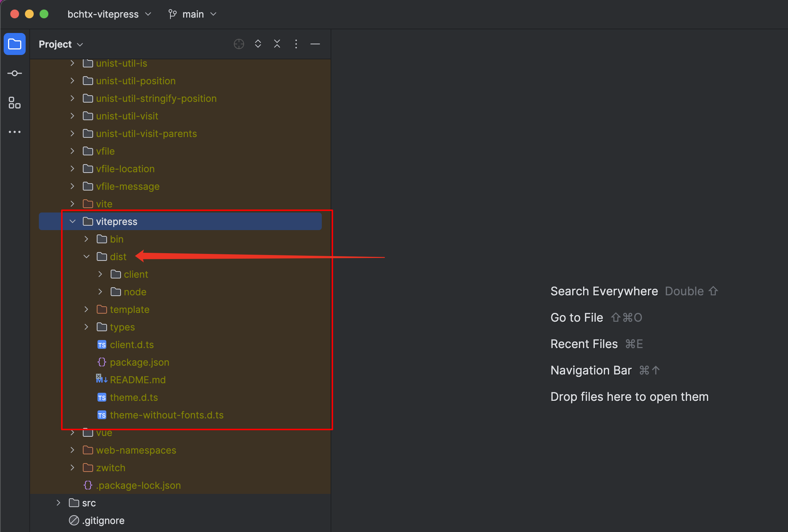Open Project panel options (three dots)
This screenshot has width=788, height=532.
coord(296,44)
